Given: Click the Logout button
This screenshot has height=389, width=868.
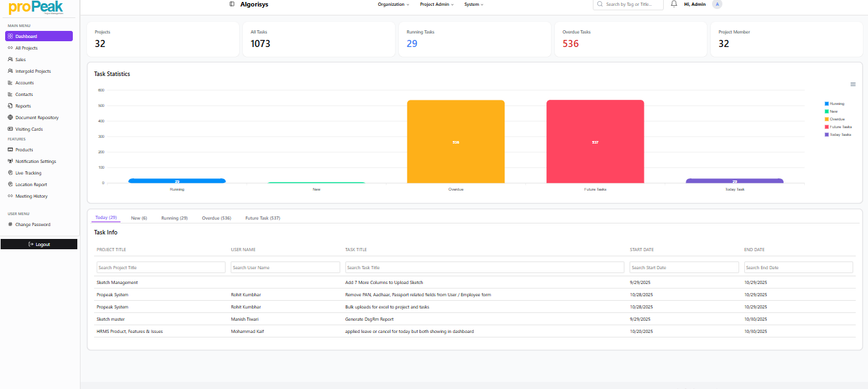Looking at the screenshot, I should 39,244.
